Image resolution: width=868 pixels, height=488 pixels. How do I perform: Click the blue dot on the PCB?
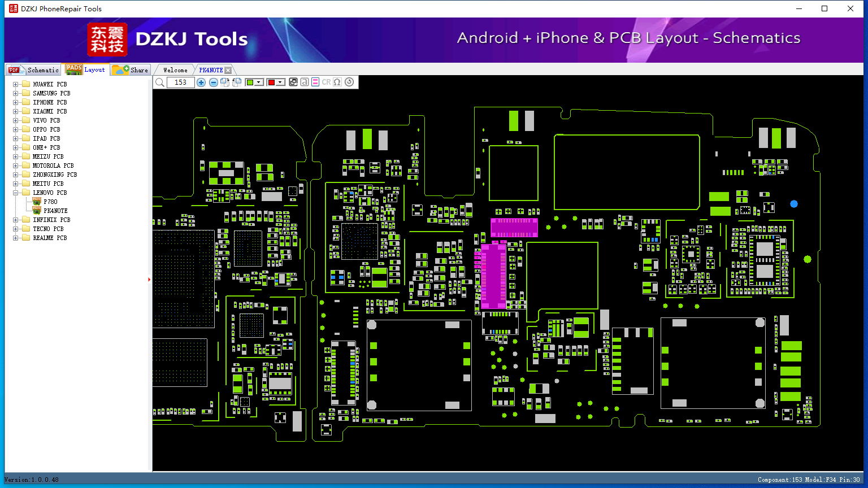[x=794, y=203]
